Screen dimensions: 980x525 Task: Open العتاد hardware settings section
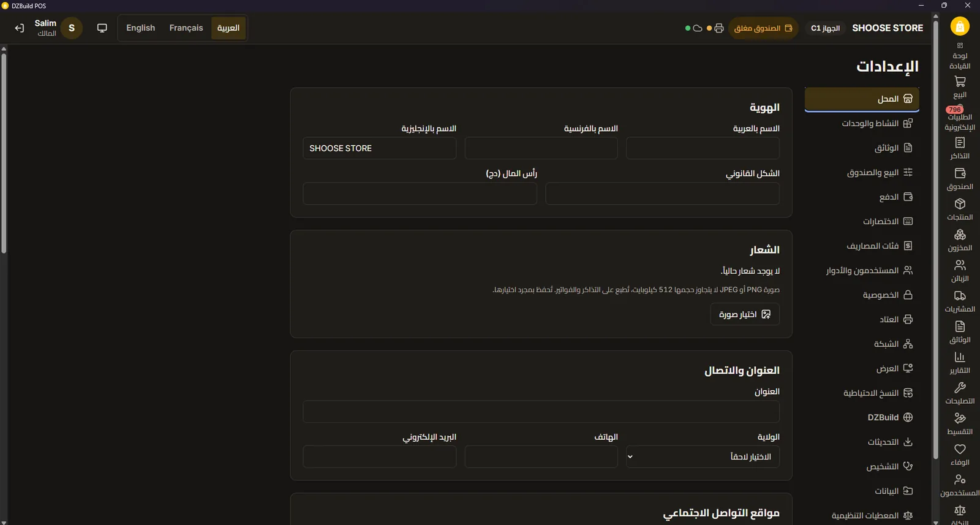click(x=862, y=319)
